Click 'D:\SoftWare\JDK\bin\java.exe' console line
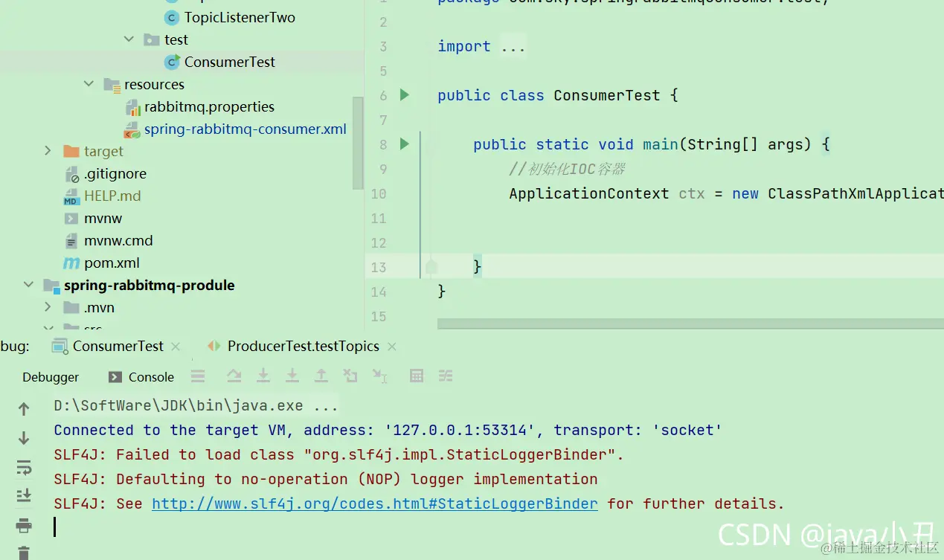The width and height of the screenshot is (944, 560). tap(196, 405)
